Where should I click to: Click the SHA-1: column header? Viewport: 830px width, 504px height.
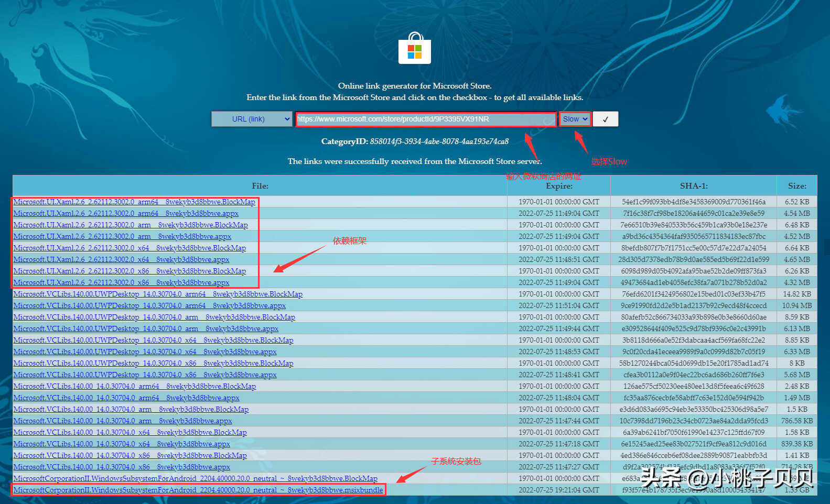tap(694, 186)
